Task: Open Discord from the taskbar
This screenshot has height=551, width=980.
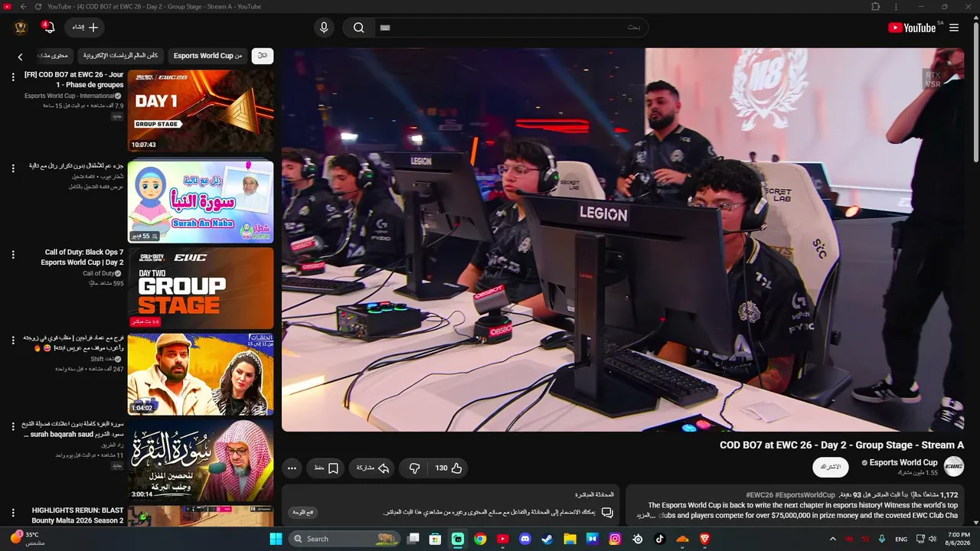Action: click(525, 539)
